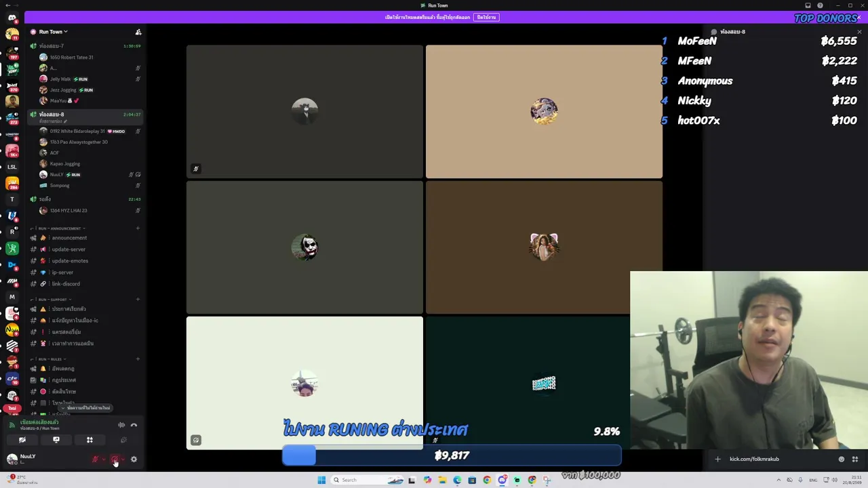This screenshot has height=488, width=868.
Task: Click the invite members icon beside Run Town
Action: (138, 32)
